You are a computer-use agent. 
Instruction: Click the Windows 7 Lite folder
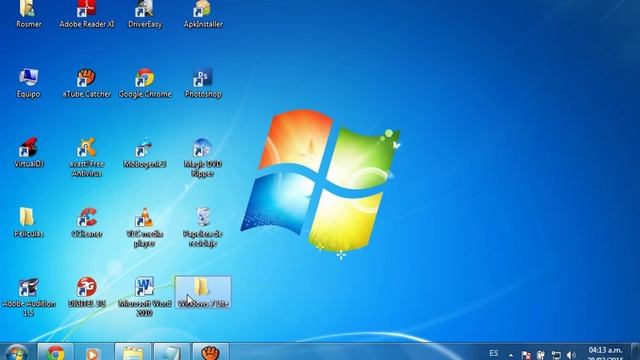pos(203,292)
